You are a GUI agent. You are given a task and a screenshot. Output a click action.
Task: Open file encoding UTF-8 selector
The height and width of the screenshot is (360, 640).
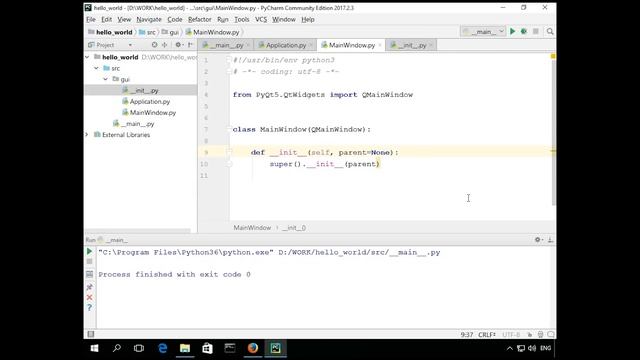point(511,335)
